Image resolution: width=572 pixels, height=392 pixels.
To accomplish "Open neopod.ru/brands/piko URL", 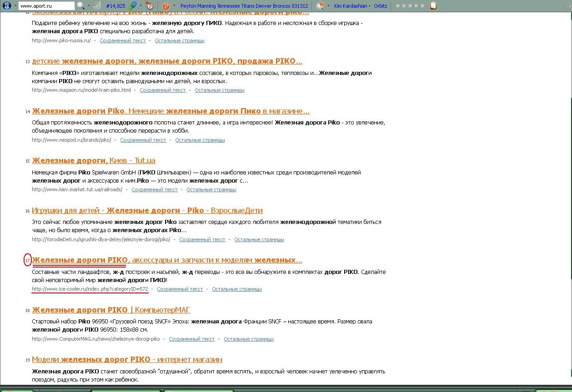I will [x=71, y=140].
